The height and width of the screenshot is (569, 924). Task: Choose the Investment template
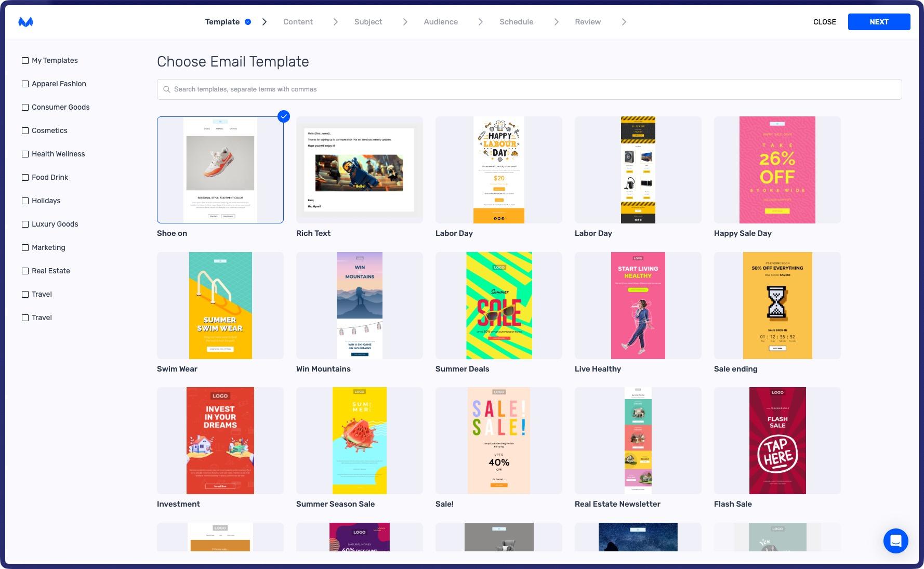point(220,441)
